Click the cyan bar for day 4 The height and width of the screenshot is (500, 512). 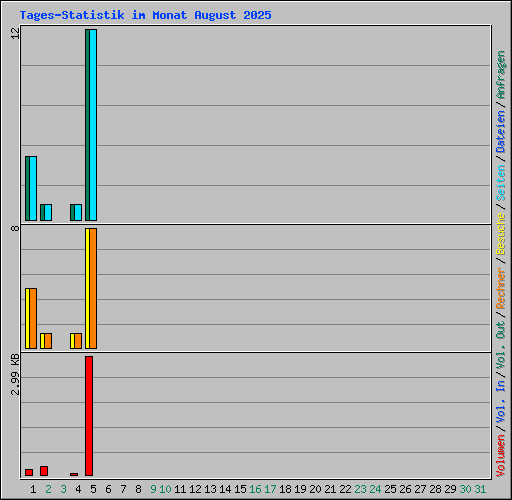[78, 212]
